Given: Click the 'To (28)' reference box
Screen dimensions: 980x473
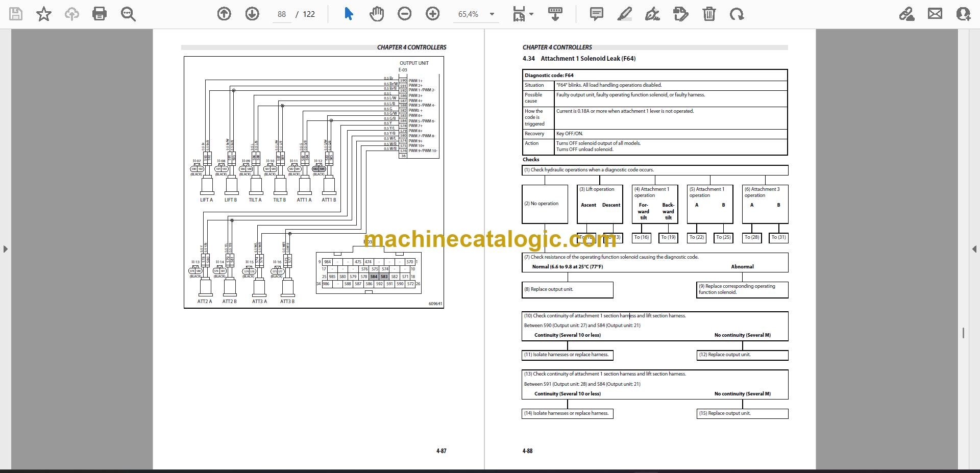Looking at the screenshot, I should [x=752, y=237].
